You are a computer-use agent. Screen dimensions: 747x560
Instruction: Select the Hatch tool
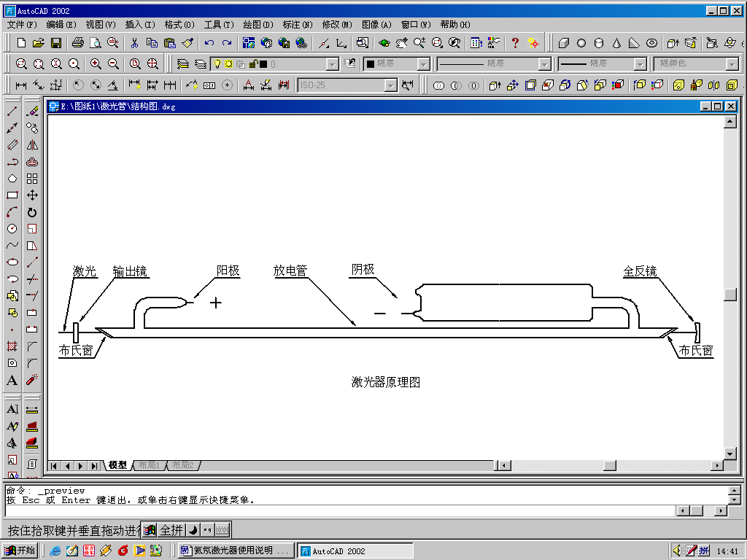(x=12, y=346)
